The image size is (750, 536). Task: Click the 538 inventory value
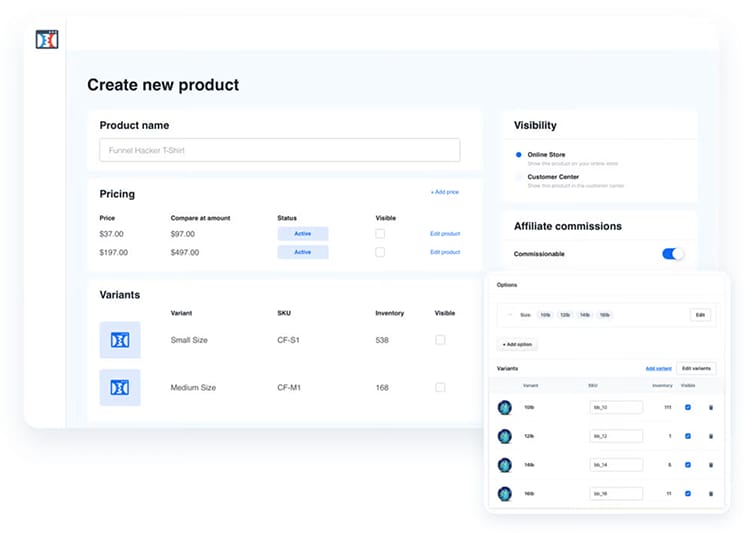tap(382, 340)
